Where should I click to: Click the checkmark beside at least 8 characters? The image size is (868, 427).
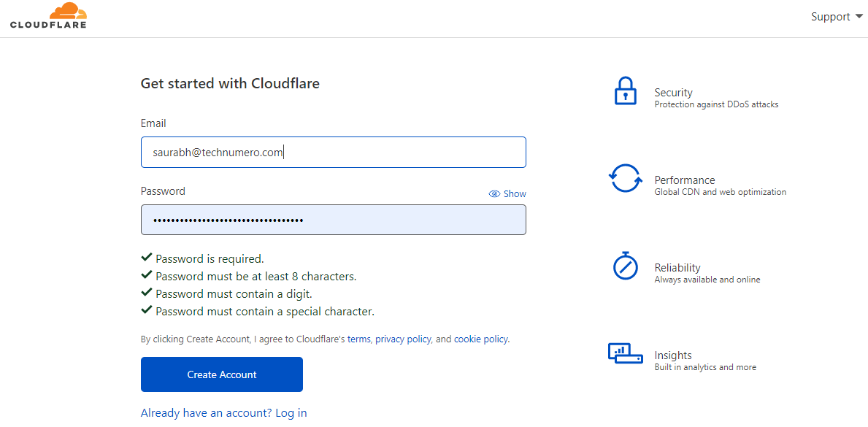tap(147, 274)
